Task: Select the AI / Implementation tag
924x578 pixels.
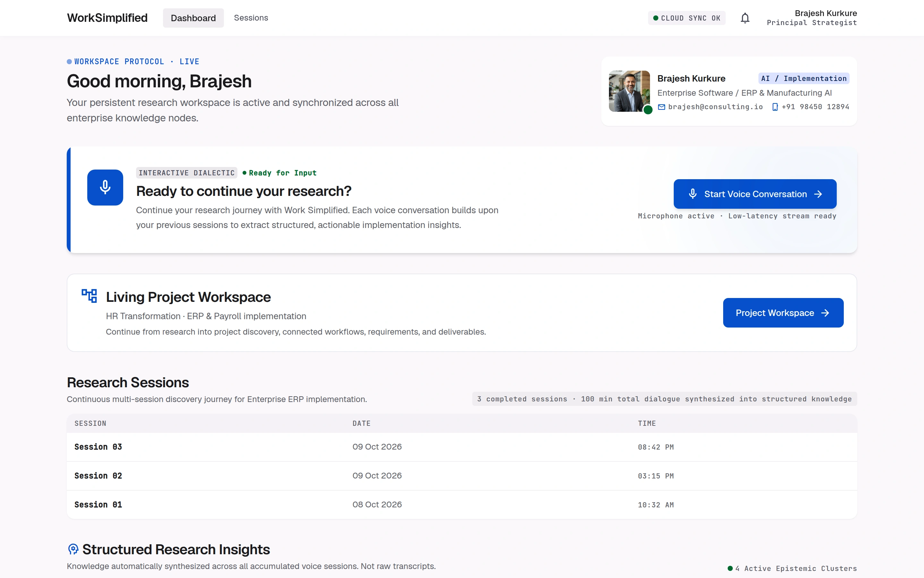Action: [804, 78]
